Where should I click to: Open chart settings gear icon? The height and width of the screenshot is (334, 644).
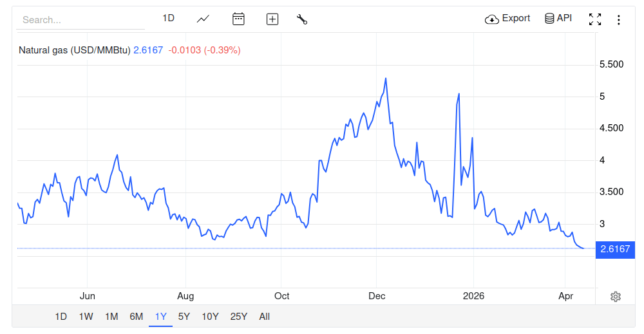coord(616,297)
